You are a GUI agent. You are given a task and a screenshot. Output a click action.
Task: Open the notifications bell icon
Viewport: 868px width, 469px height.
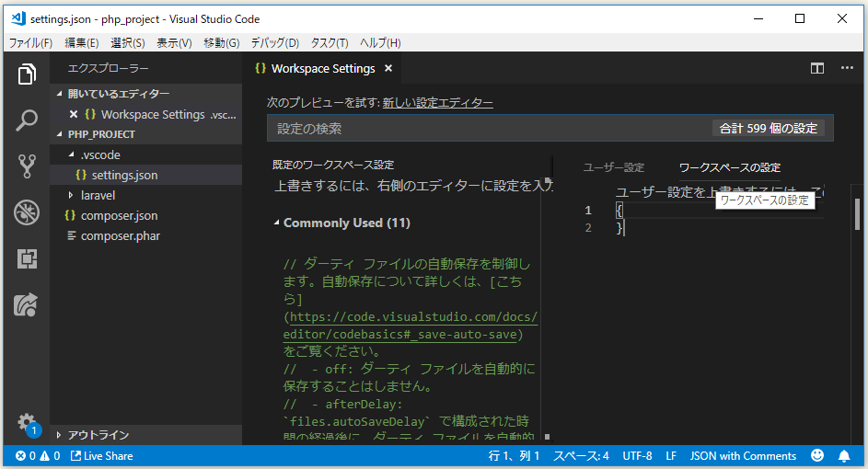click(844, 456)
